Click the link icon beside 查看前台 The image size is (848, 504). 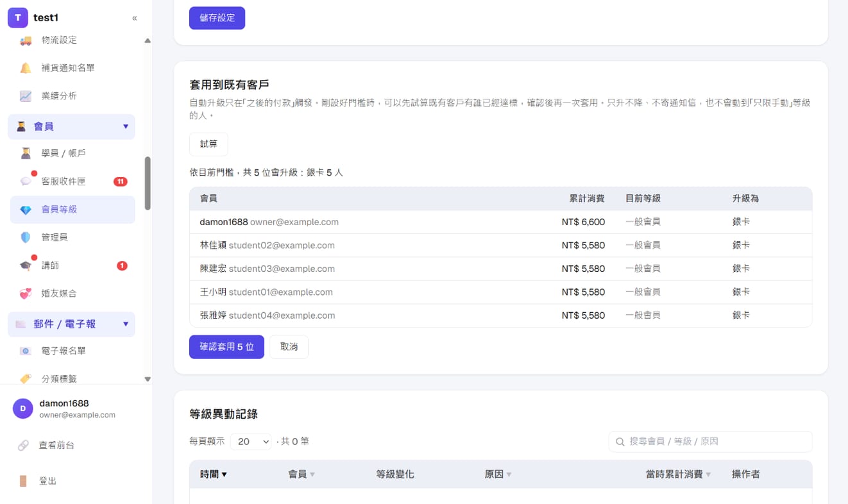(x=23, y=445)
